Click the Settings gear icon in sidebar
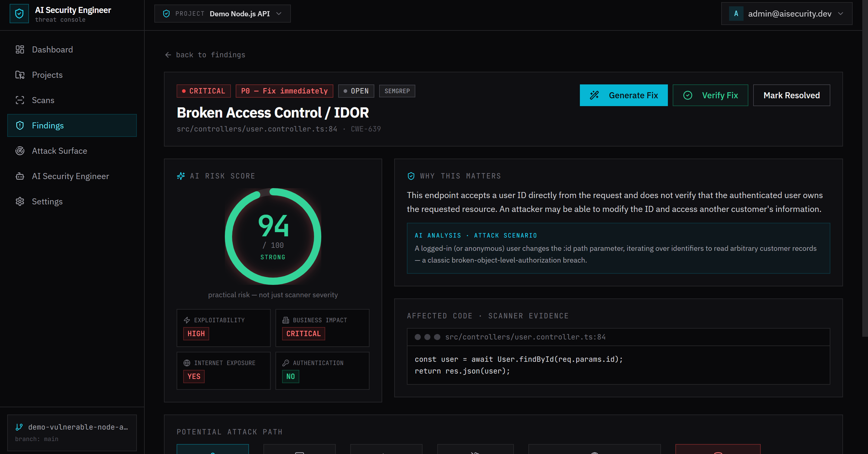This screenshot has height=454, width=868. pos(20,201)
